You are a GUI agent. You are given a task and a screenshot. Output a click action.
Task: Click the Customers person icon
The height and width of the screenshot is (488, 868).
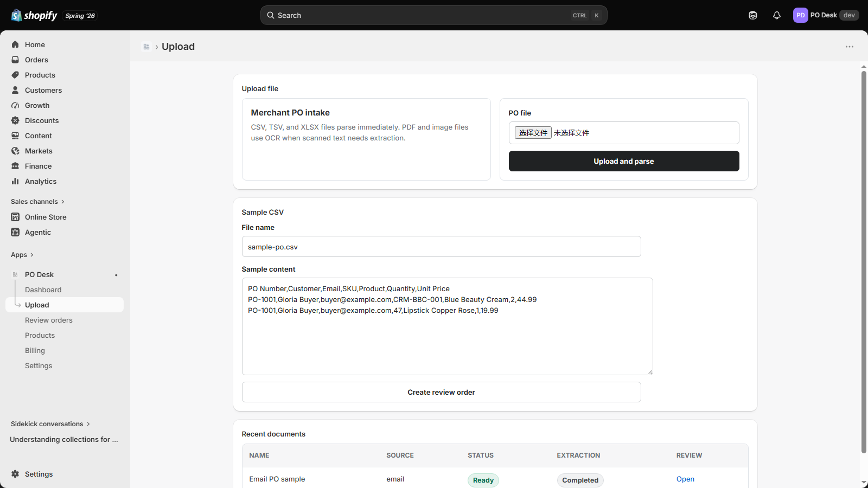pos(15,90)
